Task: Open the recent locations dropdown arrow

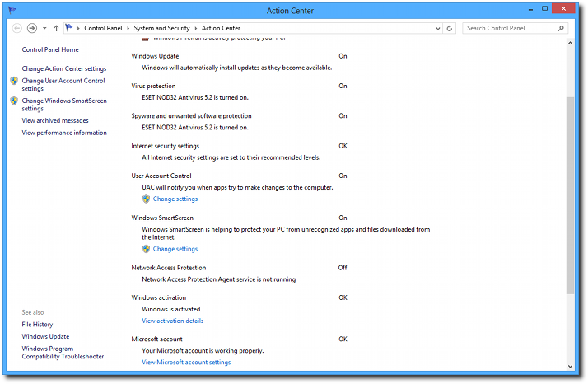Action: coord(44,28)
